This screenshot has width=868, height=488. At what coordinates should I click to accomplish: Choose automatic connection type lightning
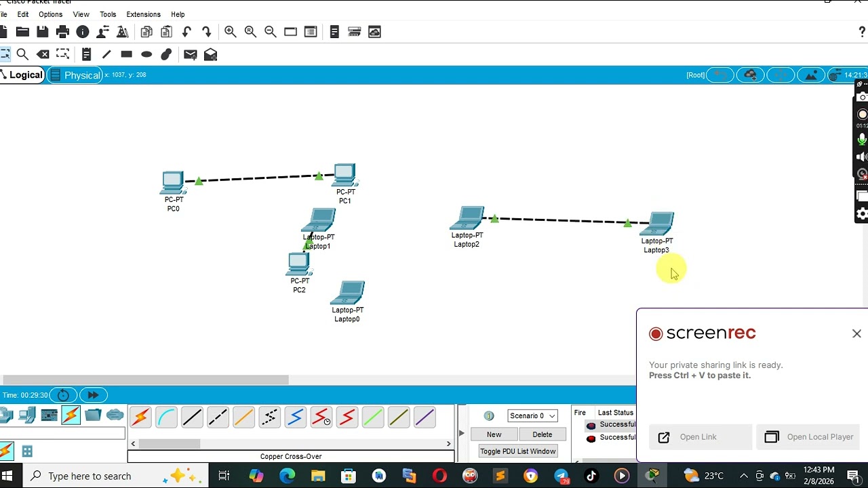coord(140,418)
